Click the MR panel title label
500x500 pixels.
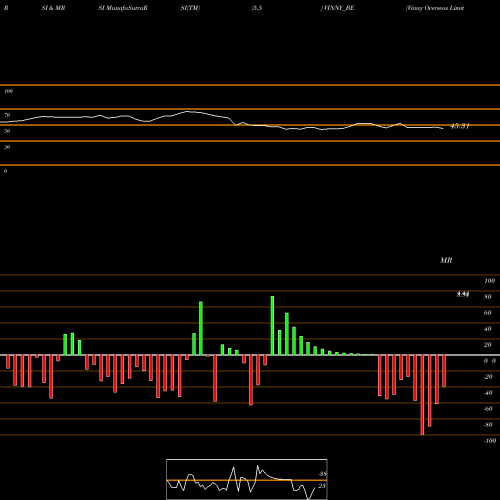446,260
